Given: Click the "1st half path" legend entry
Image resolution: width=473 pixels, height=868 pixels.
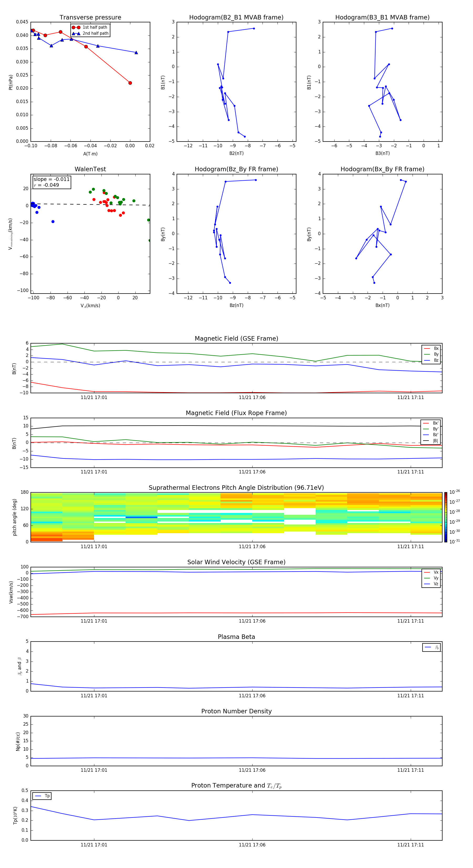Looking at the screenshot, I should tap(90, 27).
